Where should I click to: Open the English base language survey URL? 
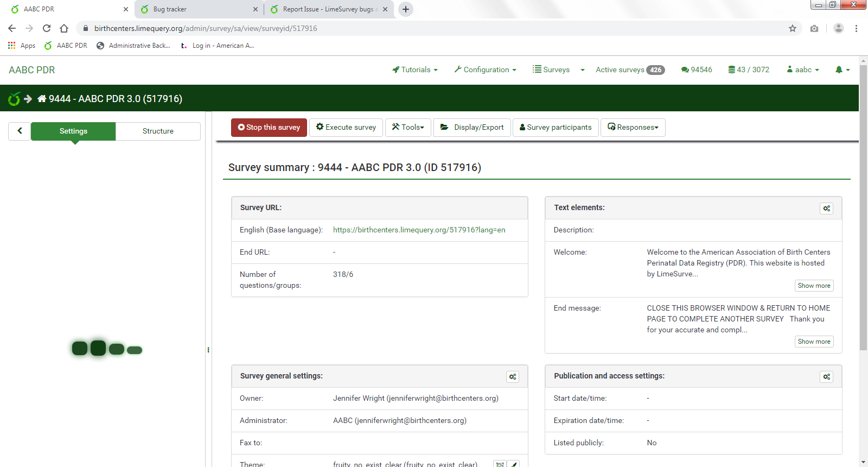pyautogui.click(x=419, y=230)
